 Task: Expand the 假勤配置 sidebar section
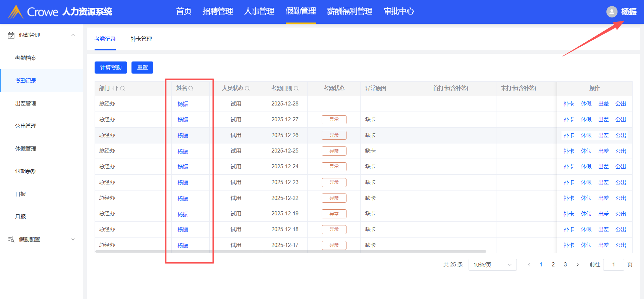[x=73, y=240]
